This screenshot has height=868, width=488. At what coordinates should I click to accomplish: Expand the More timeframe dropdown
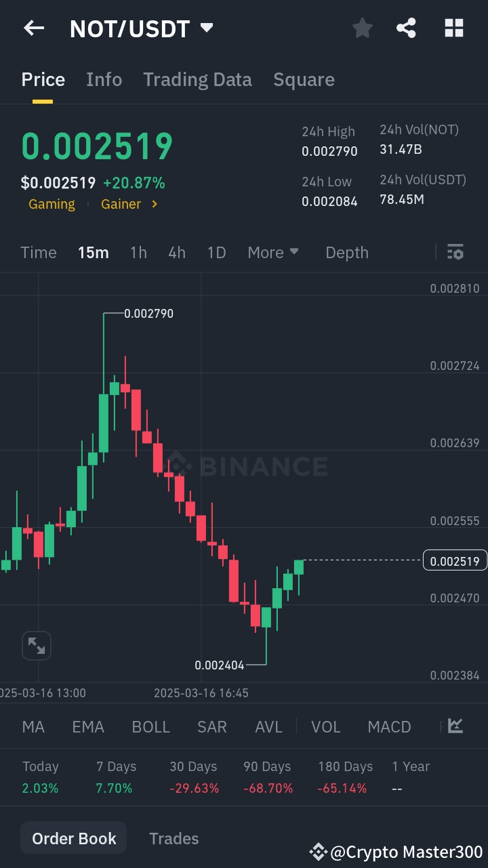click(x=273, y=252)
